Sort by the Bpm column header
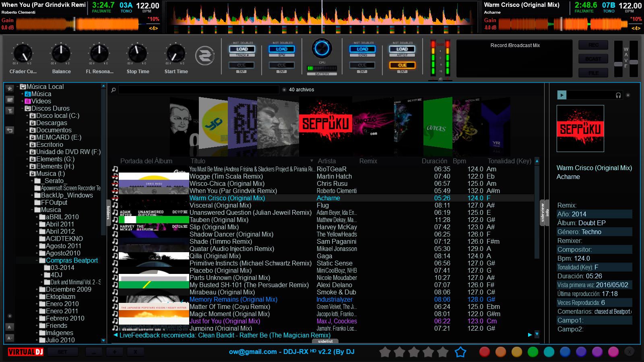The height and width of the screenshot is (362, 644). [459, 161]
